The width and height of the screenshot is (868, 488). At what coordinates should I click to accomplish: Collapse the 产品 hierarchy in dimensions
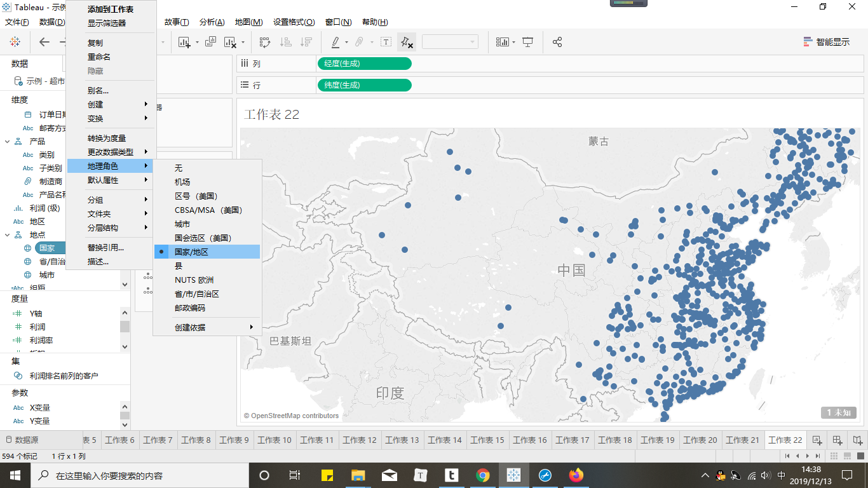(7, 141)
